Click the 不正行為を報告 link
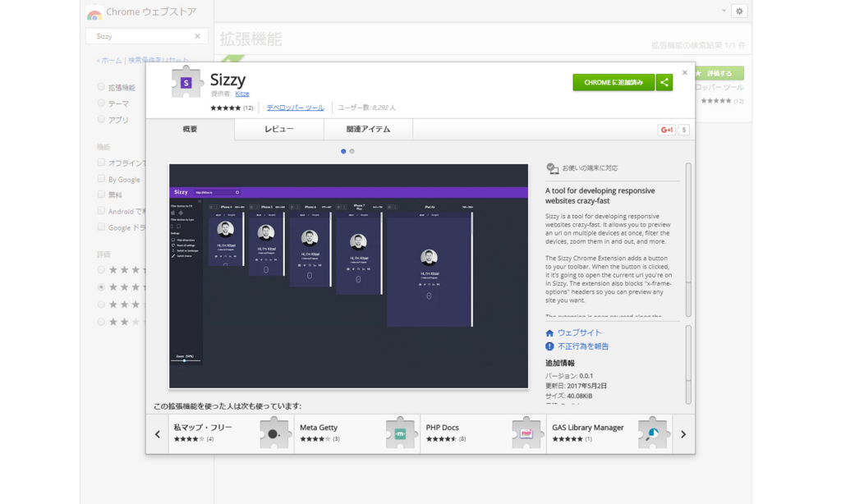This screenshot has height=504, width=841. click(x=583, y=346)
